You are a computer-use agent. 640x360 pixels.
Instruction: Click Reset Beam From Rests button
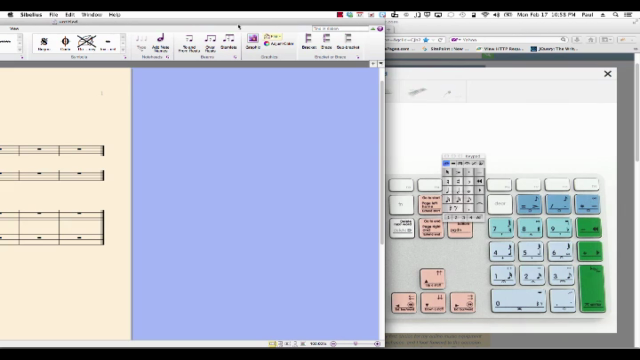point(189,43)
